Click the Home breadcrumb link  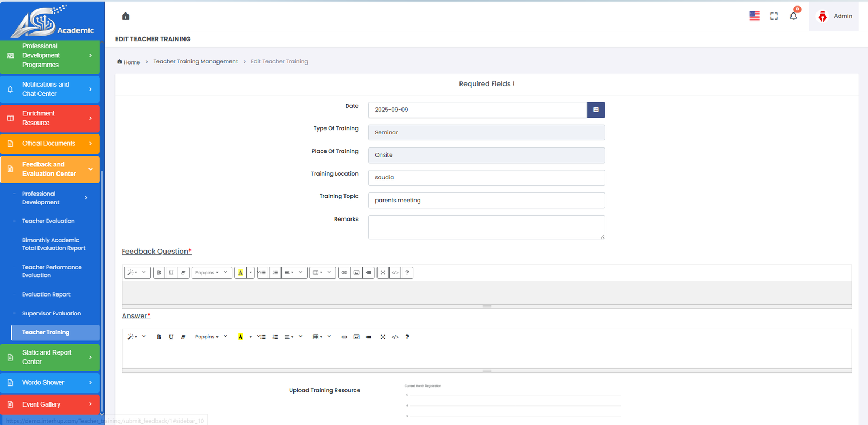point(131,62)
